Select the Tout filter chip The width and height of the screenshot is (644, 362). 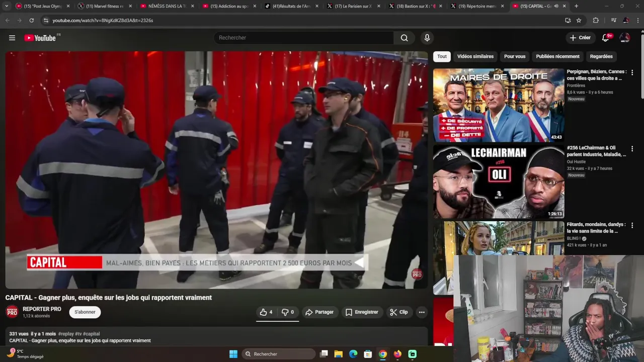[x=442, y=56]
